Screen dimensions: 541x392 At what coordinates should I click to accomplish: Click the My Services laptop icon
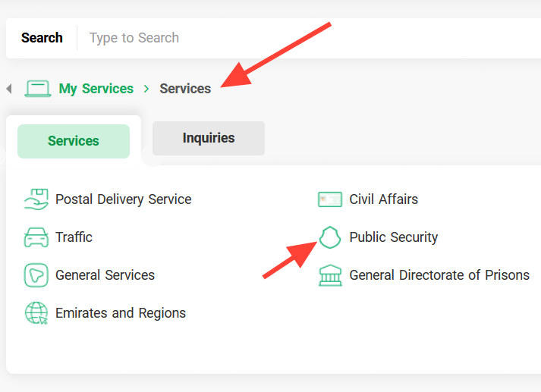point(38,89)
